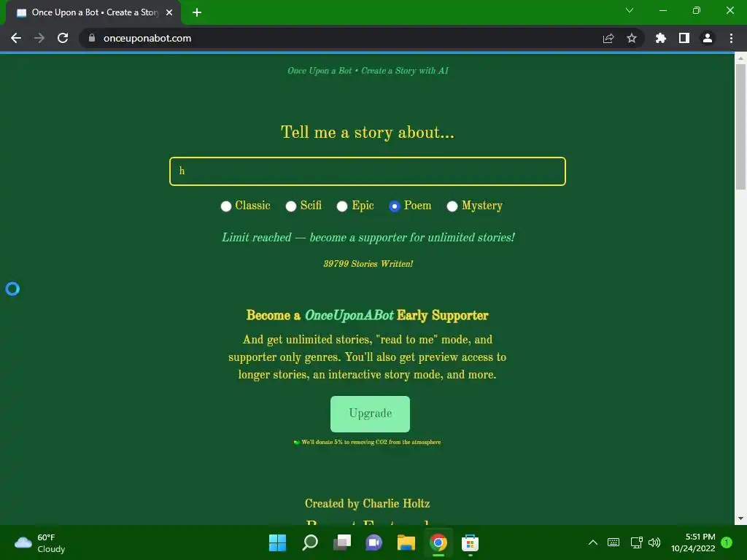The height and width of the screenshot is (560, 747).
Task: Open a new browser tab
Action: [x=197, y=12]
